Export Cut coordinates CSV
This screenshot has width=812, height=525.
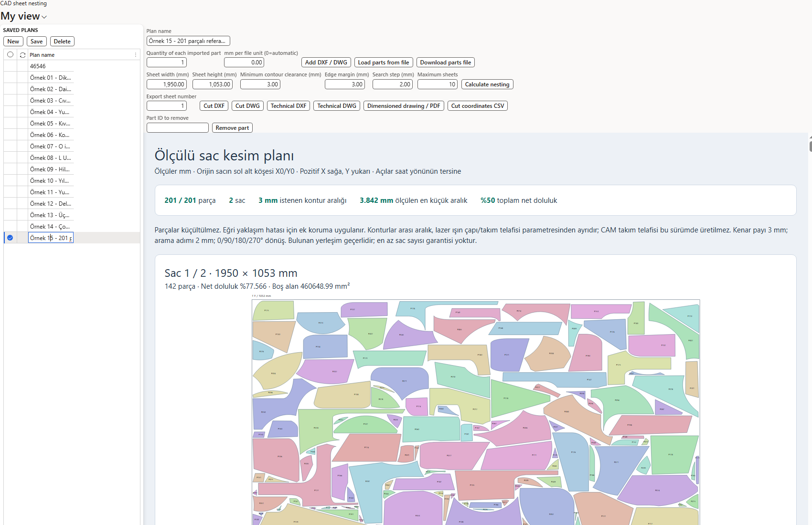478,106
